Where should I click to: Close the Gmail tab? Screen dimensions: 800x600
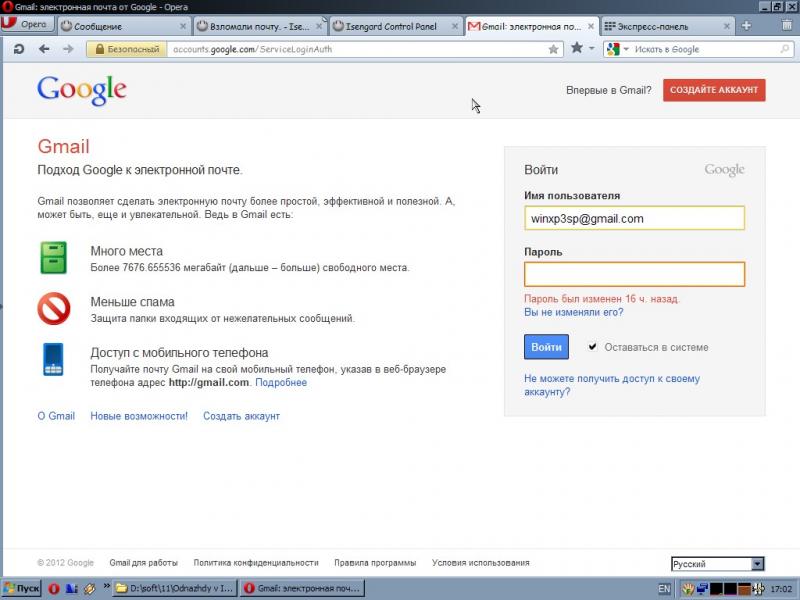(x=591, y=26)
